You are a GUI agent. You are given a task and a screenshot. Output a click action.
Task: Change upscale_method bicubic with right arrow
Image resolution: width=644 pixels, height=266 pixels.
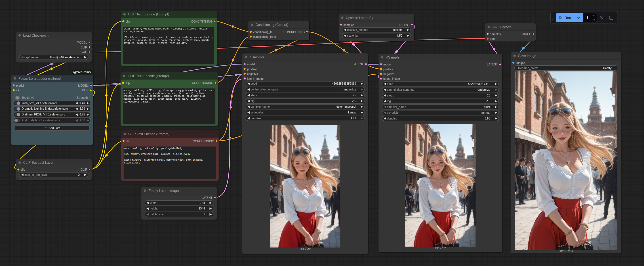tap(408, 30)
